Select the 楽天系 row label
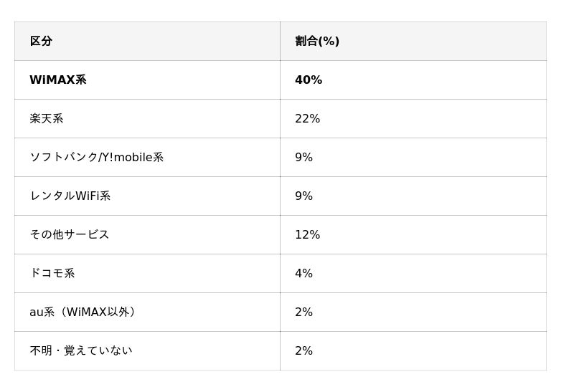Image resolution: width=574 pixels, height=392 pixels. click(47, 119)
